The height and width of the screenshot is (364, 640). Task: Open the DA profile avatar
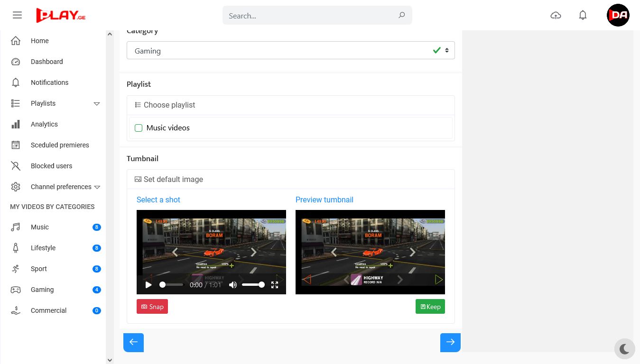(618, 15)
